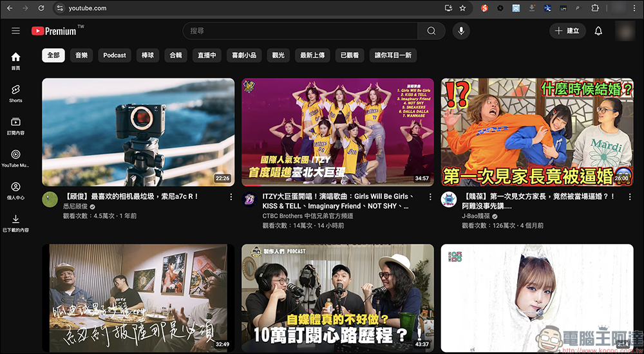Select the 讓你耳目一新 filter chip

393,55
